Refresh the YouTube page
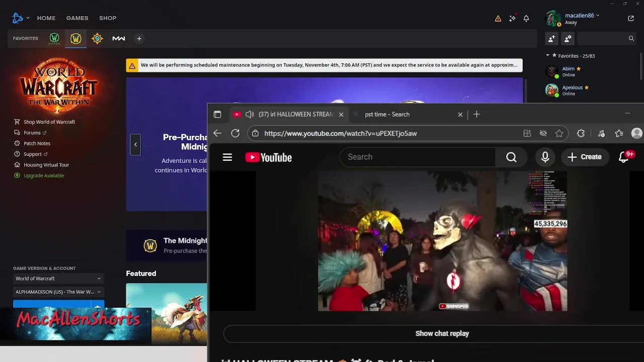This screenshot has width=644, height=362. point(235,133)
